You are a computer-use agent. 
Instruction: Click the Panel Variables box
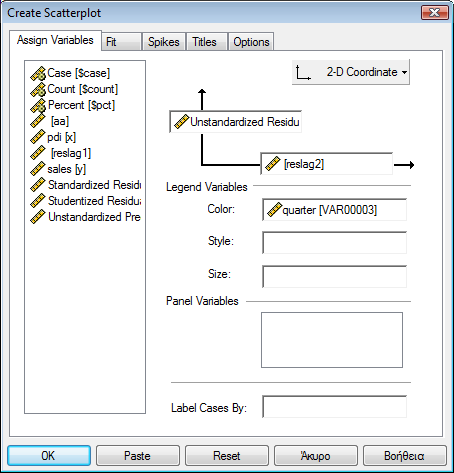(332, 340)
